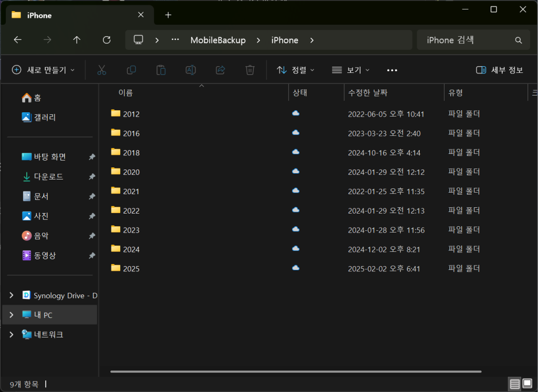Select the 2012 folder
The width and height of the screenshot is (538, 392).
(x=125, y=114)
